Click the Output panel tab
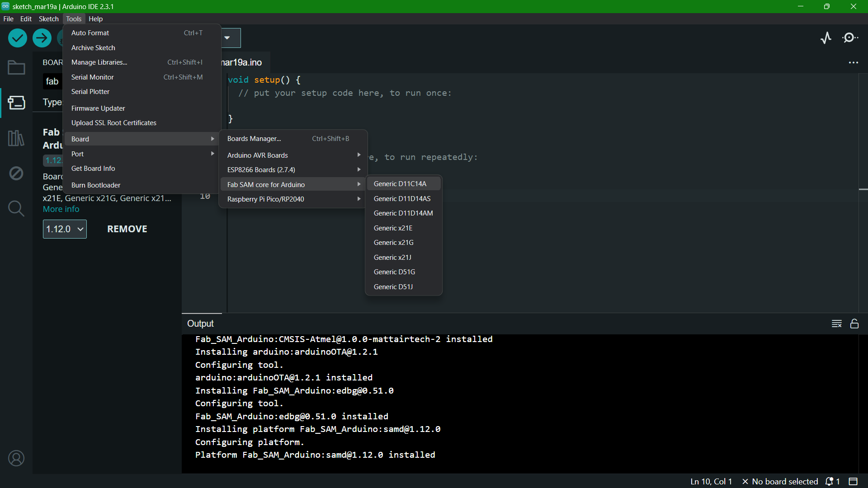Viewport: 868px width, 488px height. 200,324
